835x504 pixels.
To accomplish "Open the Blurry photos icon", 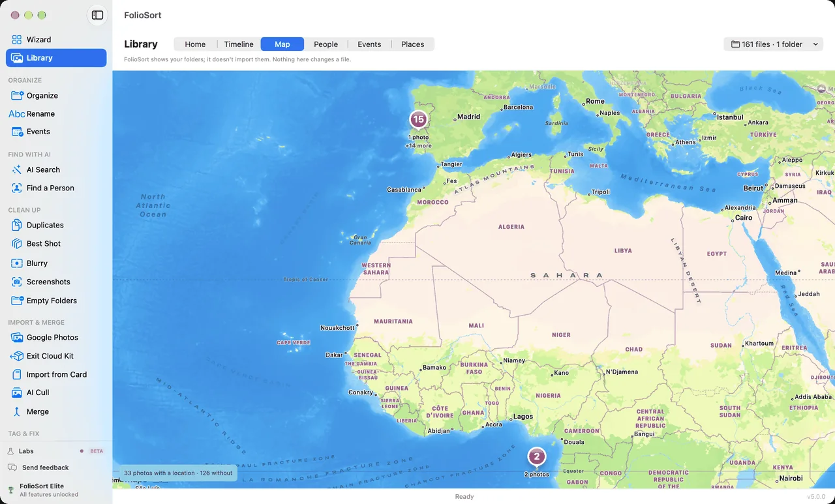I will coord(17,263).
